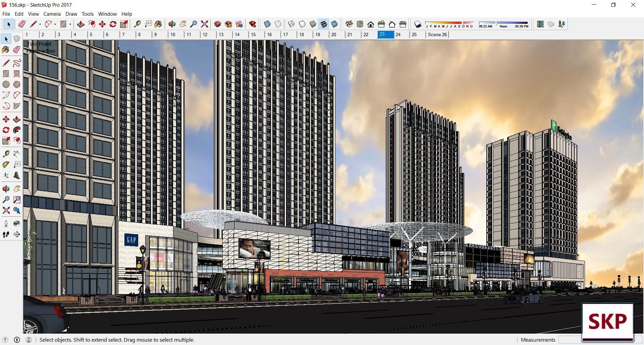
Task: Switch to Back view
Action: click(392, 24)
